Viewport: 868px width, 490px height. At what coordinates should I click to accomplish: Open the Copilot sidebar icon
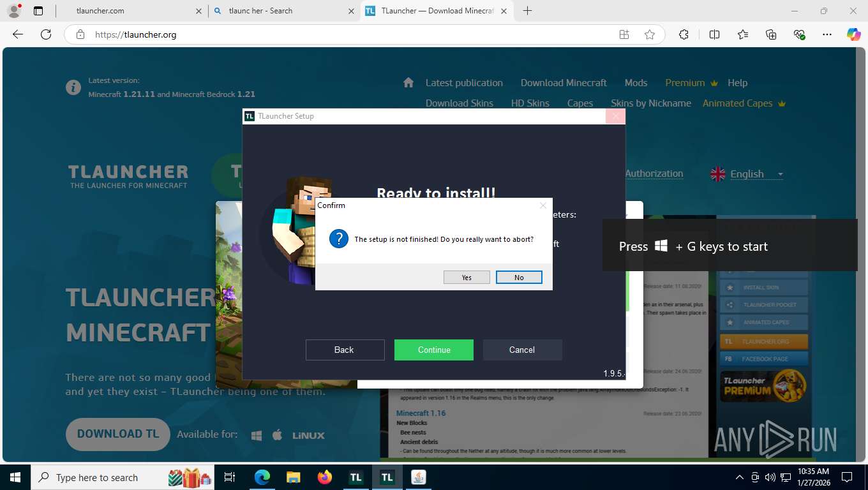(x=854, y=34)
